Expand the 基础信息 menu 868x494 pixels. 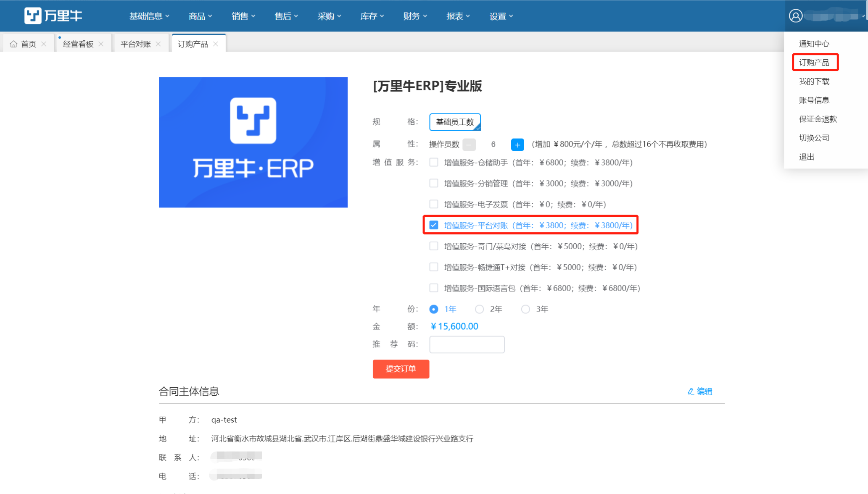tap(149, 16)
